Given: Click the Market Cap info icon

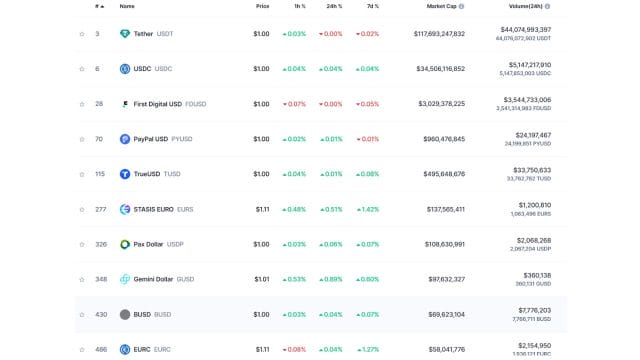Looking at the screenshot, I should tap(461, 7).
